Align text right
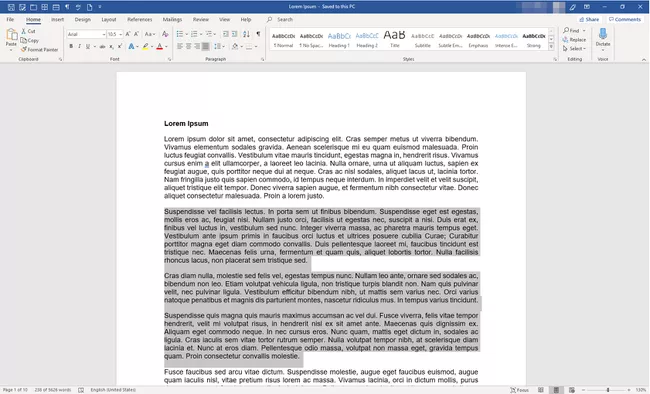Screen dimensions: 650x394 [197, 46]
